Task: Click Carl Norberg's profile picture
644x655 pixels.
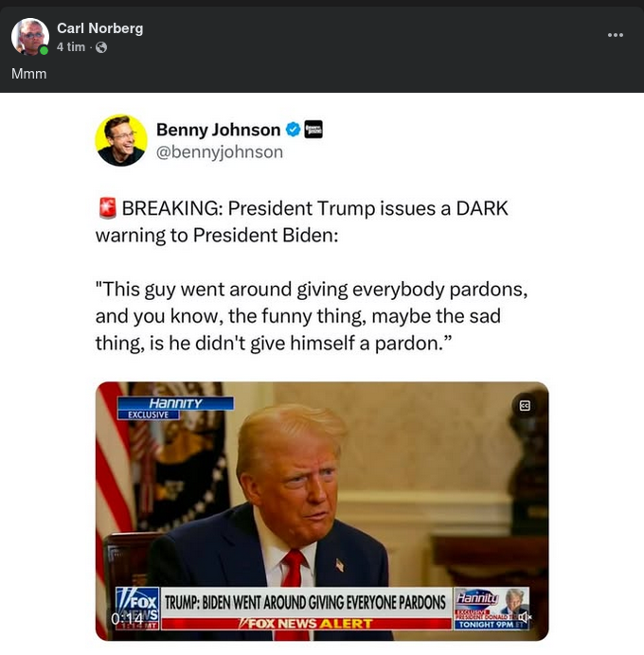Action: [x=29, y=36]
